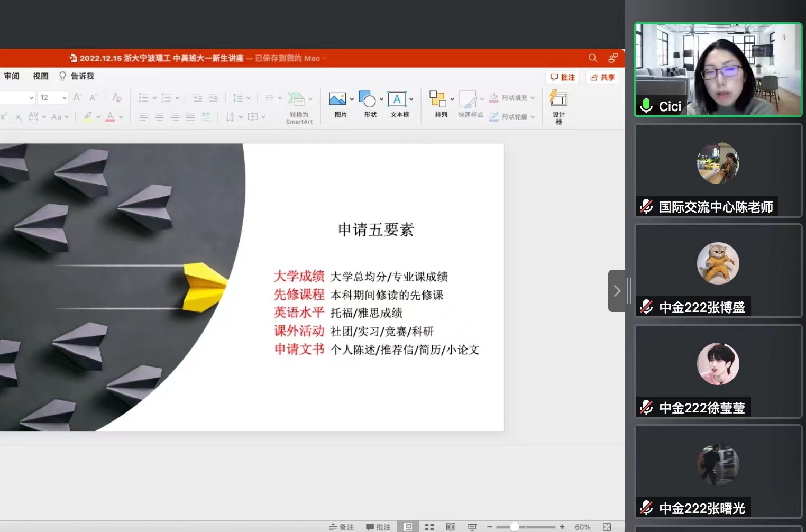The image size is (806, 532).
Task: Open the Designer (设计器) pane
Action: (558, 99)
